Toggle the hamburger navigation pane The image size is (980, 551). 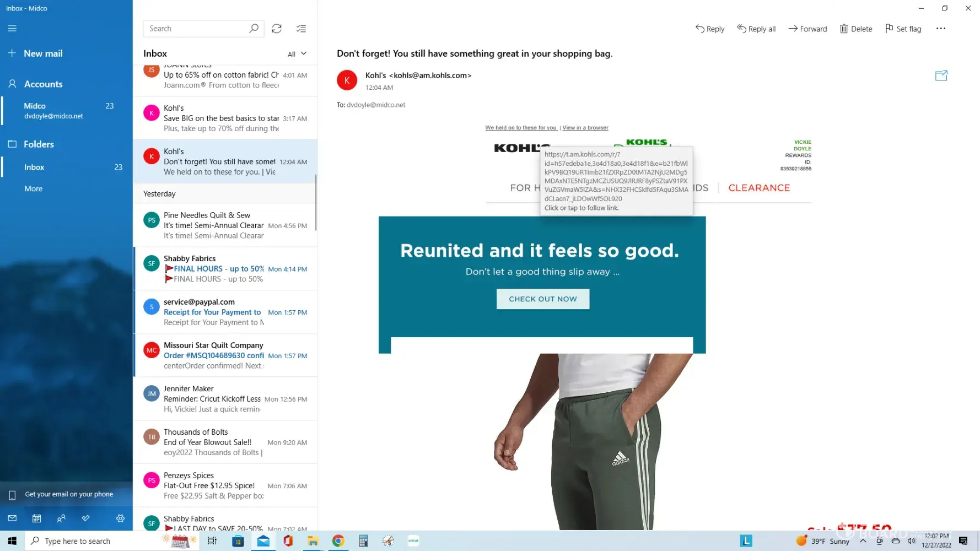[12, 29]
